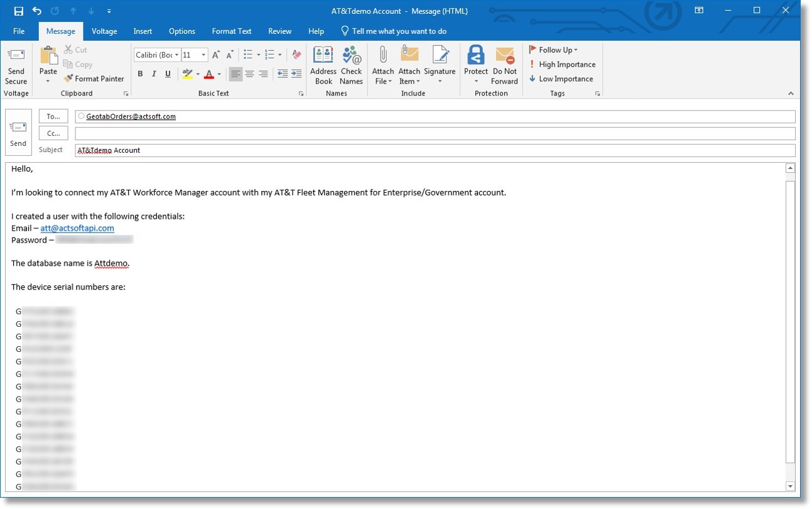Send the email with Send button
The height and width of the screenshot is (509, 812).
click(x=18, y=133)
